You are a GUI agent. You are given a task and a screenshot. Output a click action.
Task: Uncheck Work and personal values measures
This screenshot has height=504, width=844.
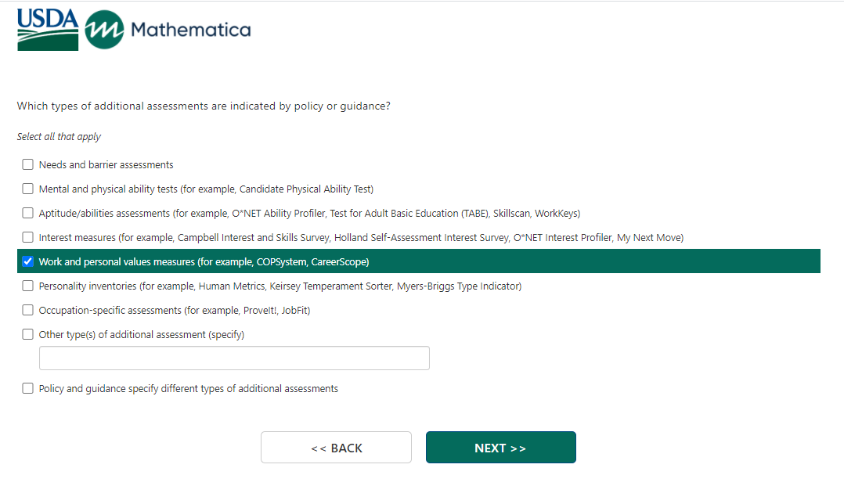pyautogui.click(x=28, y=262)
